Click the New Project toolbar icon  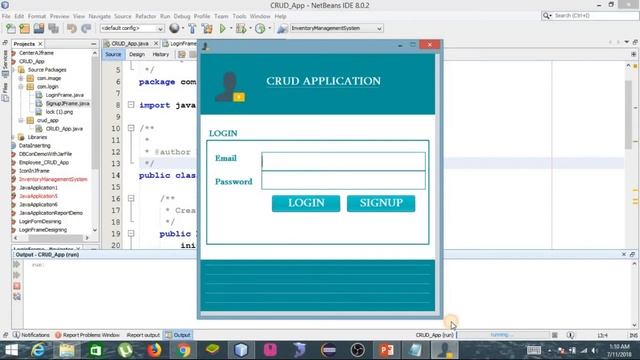coord(24,28)
